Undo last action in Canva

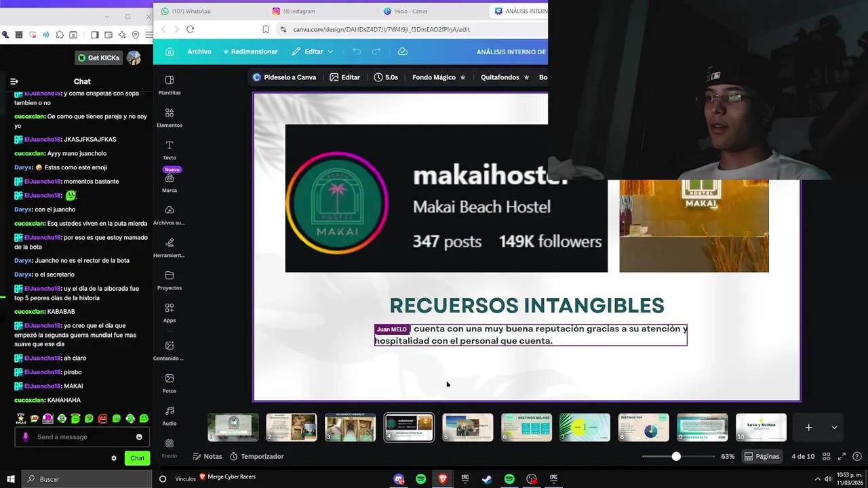point(357,52)
